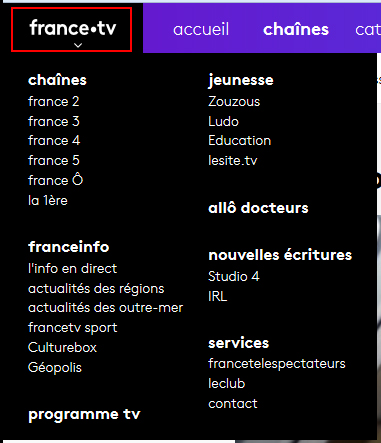The width and height of the screenshot is (381, 443).
Task: Click the franceinfo section heading
Action: coord(69,247)
